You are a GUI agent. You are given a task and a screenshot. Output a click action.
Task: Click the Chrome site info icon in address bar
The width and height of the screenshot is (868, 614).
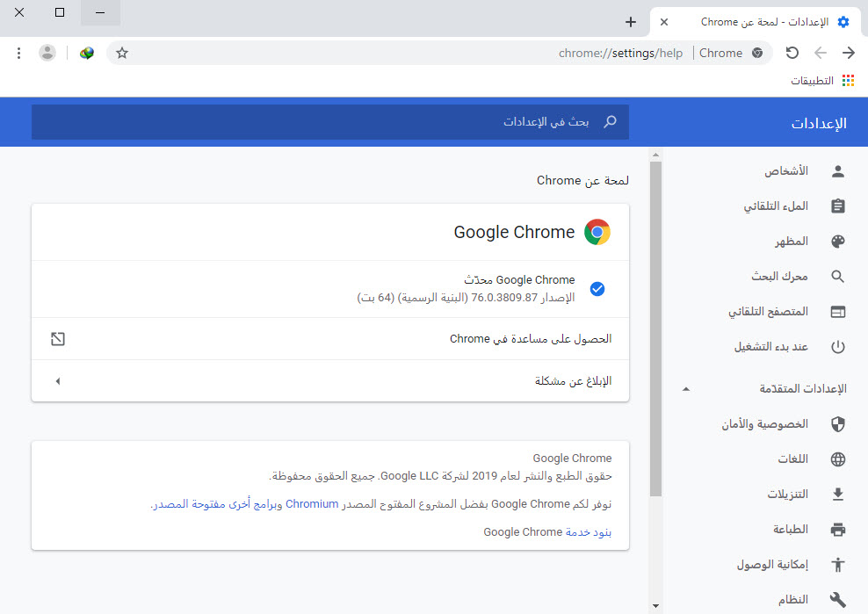tap(757, 54)
